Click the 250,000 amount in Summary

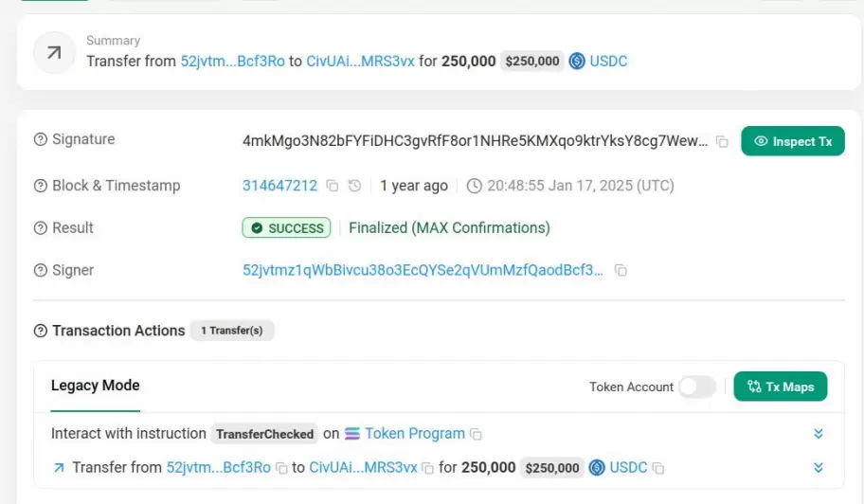468,62
